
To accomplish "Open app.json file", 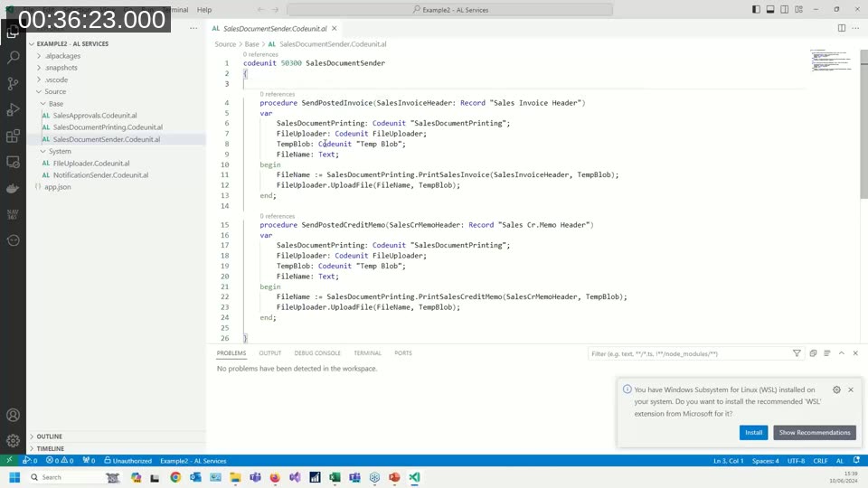I will tap(58, 187).
